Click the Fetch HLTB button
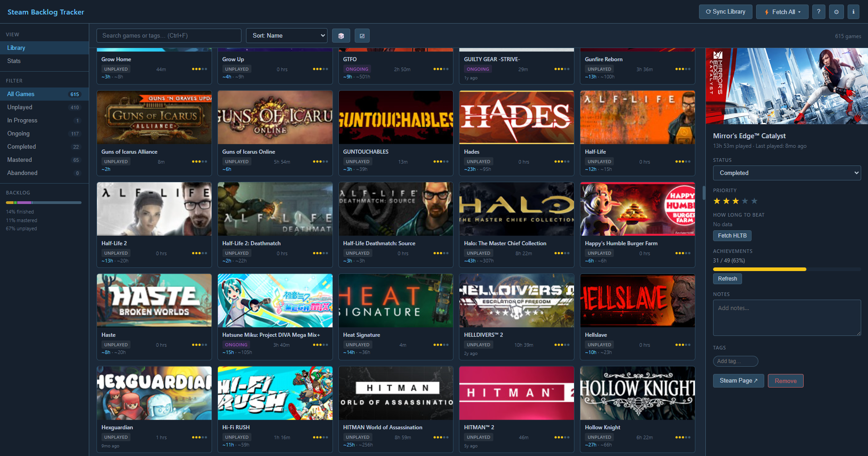 click(732, 236)
